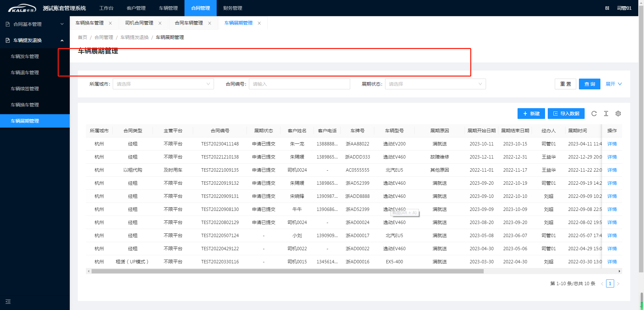Open 详情 for contract TEST20220429122
Image resolution: width=644 pixels, height=310 pixels.
click(612, 249)
